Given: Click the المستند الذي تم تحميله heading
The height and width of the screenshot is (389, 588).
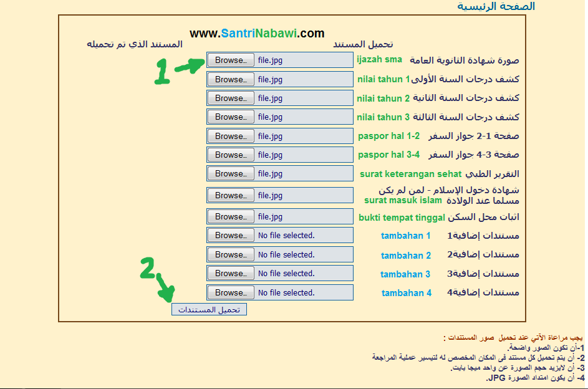Looking at the screenshot, I should click(135, 44).
